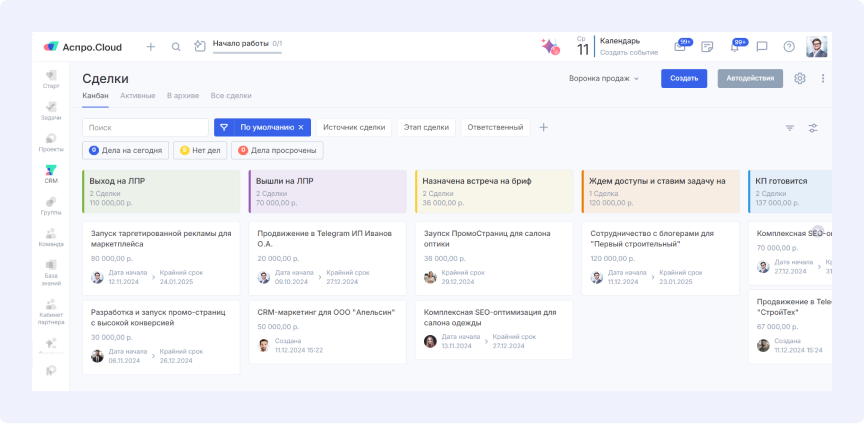
Task: Open Задачи in the left sidebar
Action: click(51, 108)
